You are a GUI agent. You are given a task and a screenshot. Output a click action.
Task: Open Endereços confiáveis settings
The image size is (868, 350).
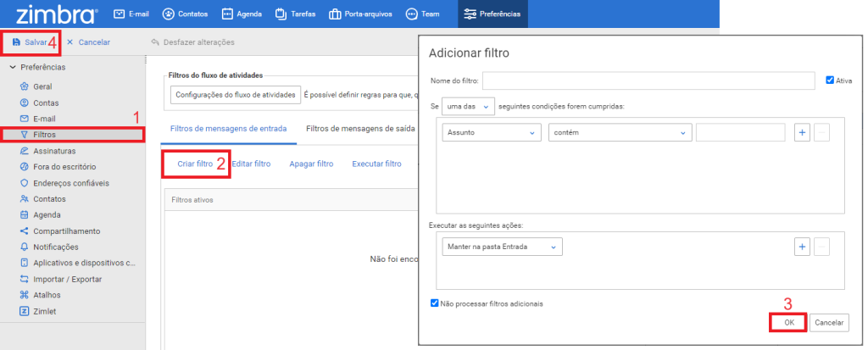click(x=71, y=183)
